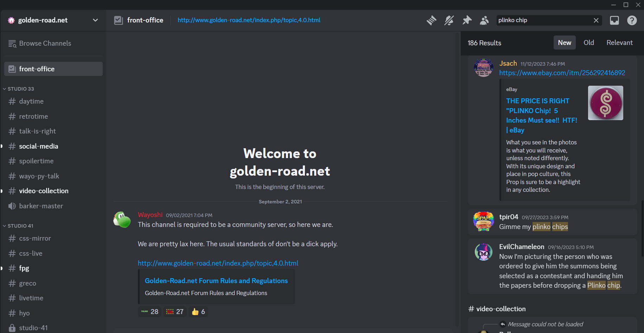Sort search results by Old
The image size is (644, 333).
[588, 43]
